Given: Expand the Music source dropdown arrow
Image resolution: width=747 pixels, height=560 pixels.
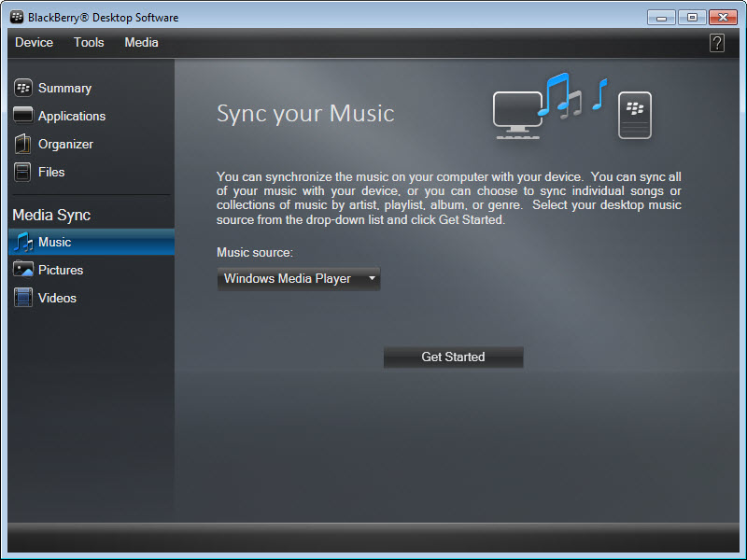Looking at the screenshot, I should (x=372, y=278).
